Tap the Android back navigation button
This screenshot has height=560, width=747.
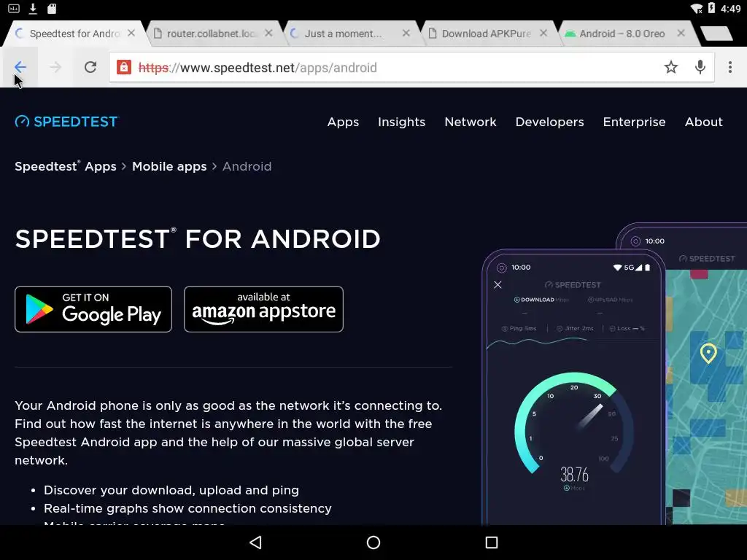(256, 542)
